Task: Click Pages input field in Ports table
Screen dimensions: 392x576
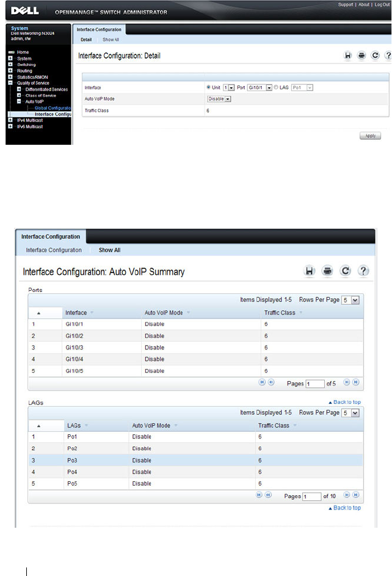Action: (x=315, y=384)
